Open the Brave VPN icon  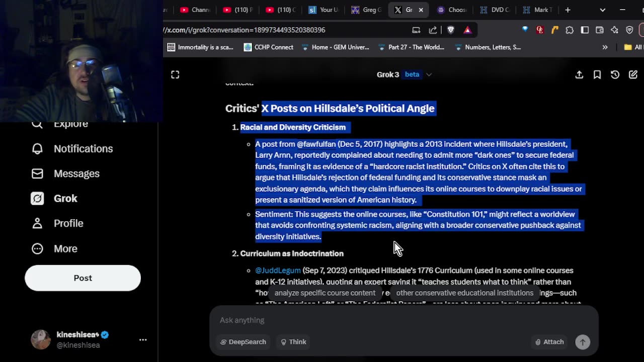pos(629,30)
